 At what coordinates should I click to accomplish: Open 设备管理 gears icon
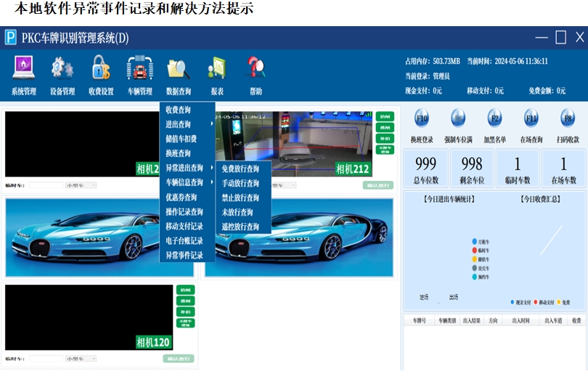[62, 68]
